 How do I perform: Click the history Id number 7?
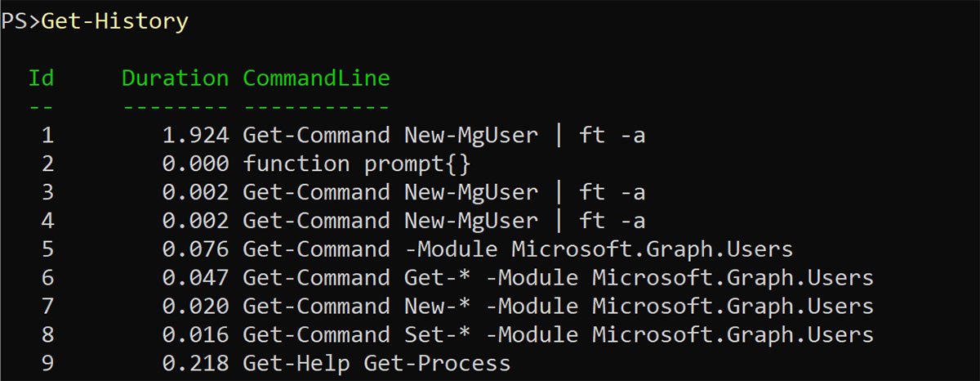tap(47, 307)
